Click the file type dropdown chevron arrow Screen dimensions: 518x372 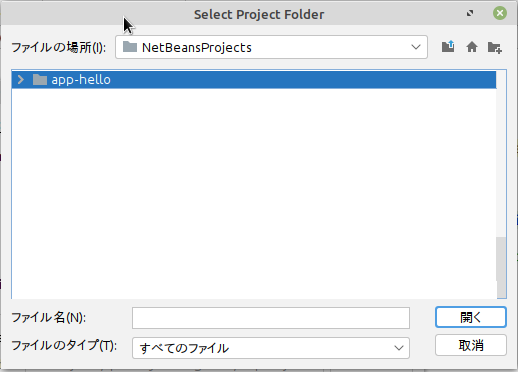(x=399, y=348)
